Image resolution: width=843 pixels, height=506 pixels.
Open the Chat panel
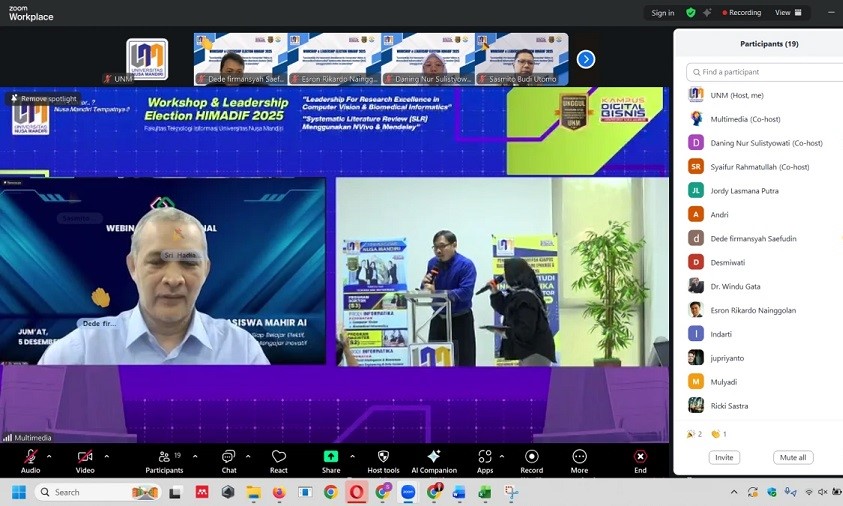(x=229, y=458)
